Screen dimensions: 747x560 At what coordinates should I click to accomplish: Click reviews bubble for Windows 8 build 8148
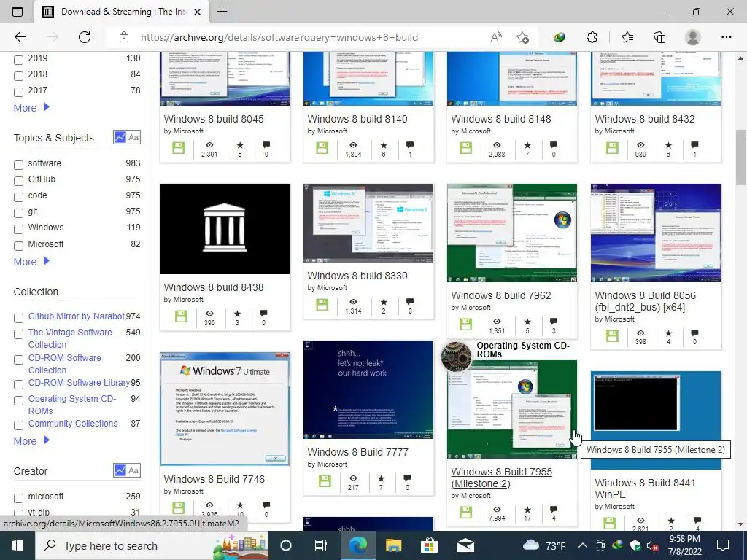click(x=553, y=145)
